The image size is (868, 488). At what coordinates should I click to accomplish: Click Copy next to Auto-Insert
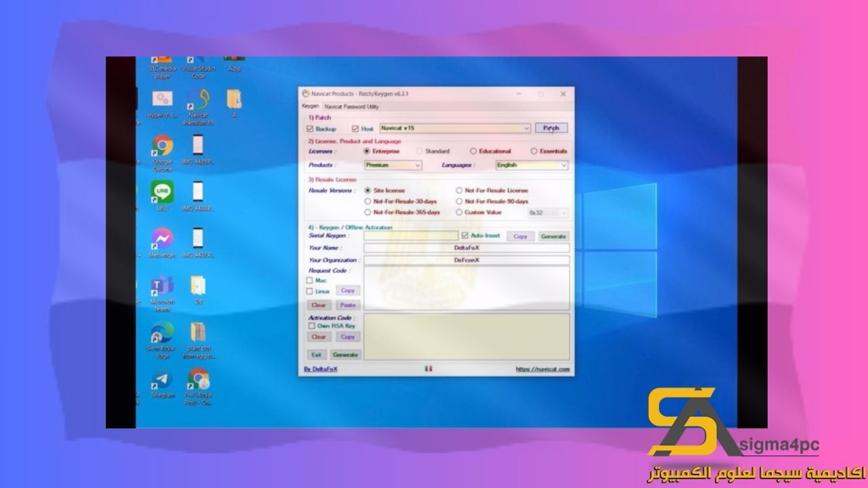[x=520, y=237]
